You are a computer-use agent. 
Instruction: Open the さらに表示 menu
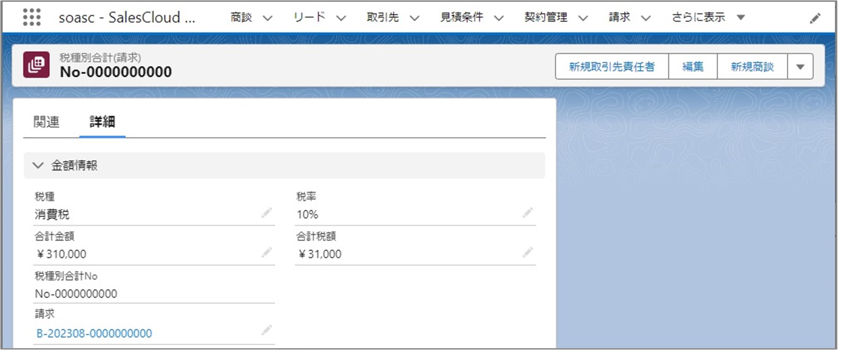pyautogui.click(x=708, y=17)
